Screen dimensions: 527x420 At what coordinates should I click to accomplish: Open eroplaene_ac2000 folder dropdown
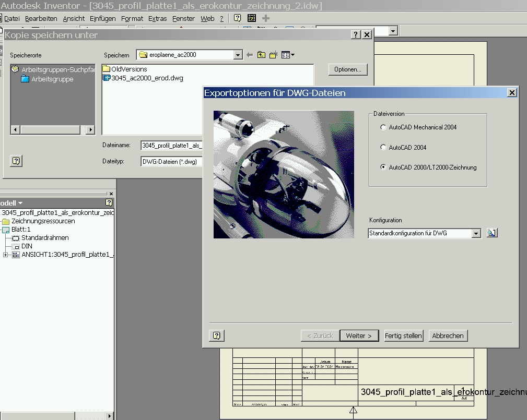[238, 55]
